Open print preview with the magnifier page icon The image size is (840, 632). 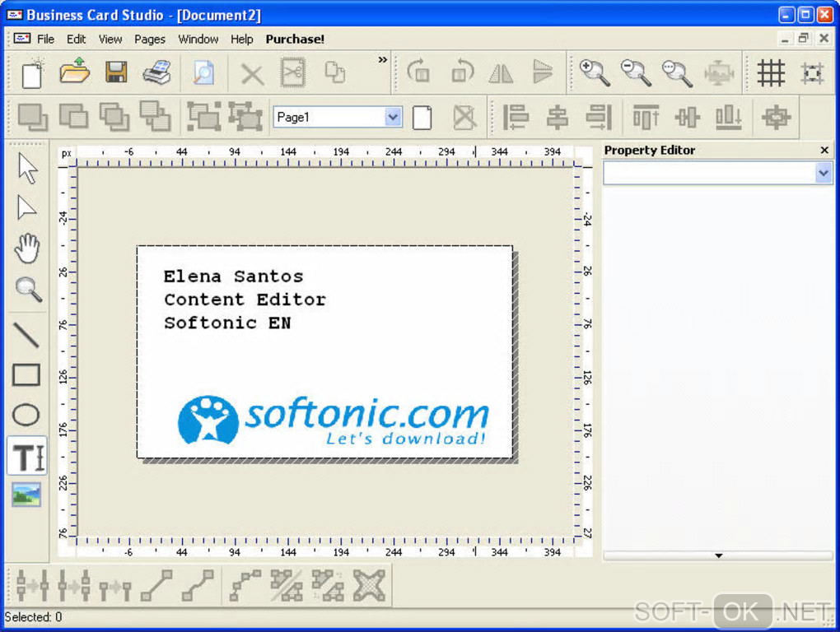tap(203, 72)
